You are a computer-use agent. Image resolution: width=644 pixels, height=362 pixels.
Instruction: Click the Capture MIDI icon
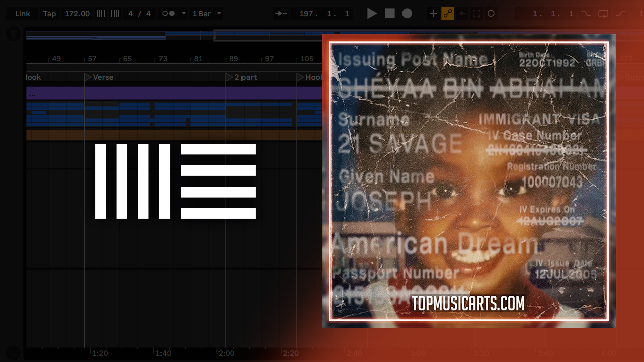(476, 14)
